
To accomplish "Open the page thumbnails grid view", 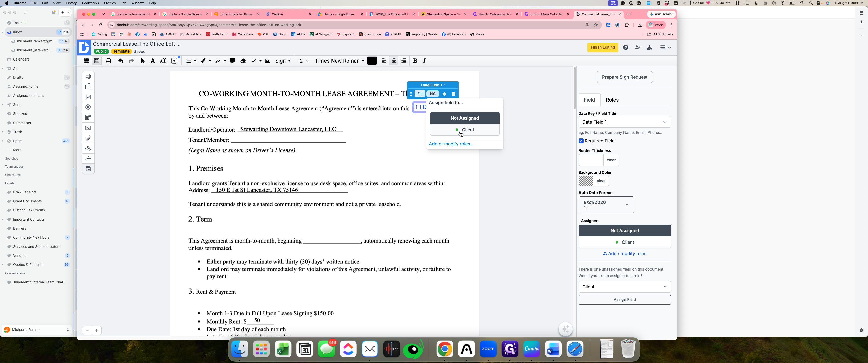I will point(86,61).
